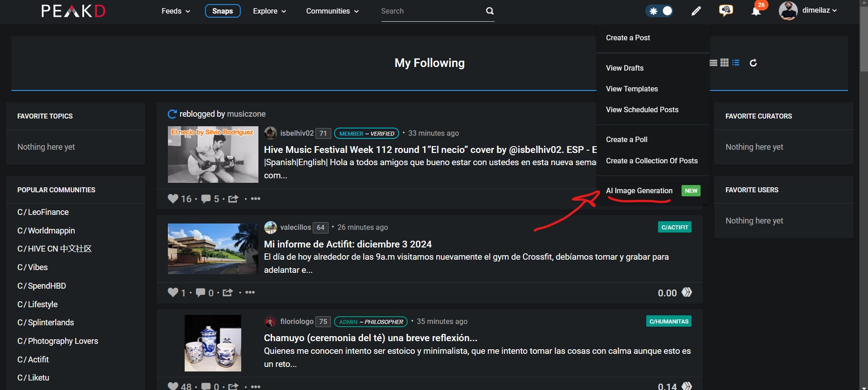This screenshot has height=390, width=868.
Task: Open C/Splinterlands community
Action: coord(46,323)
